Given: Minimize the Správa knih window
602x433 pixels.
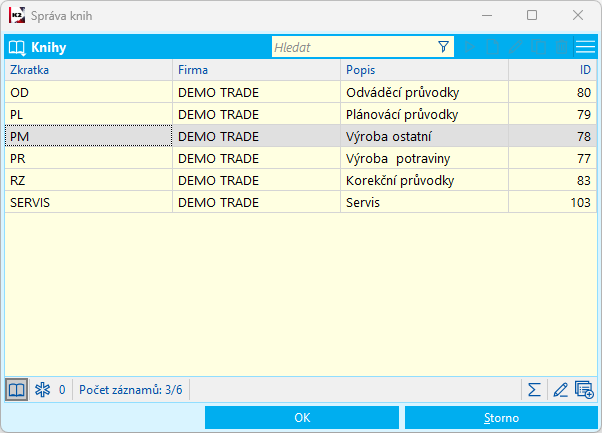Looking at the screenshot, I should 487,15.
